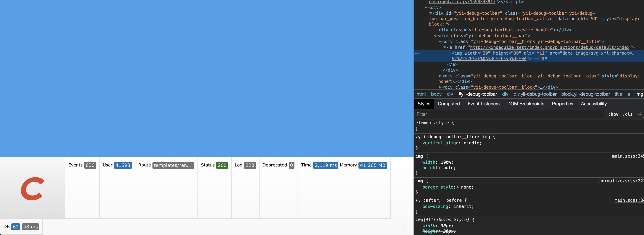
Task: Open the Status 200 debug panel
Action: pyautogui.click(x=214, y=165)
